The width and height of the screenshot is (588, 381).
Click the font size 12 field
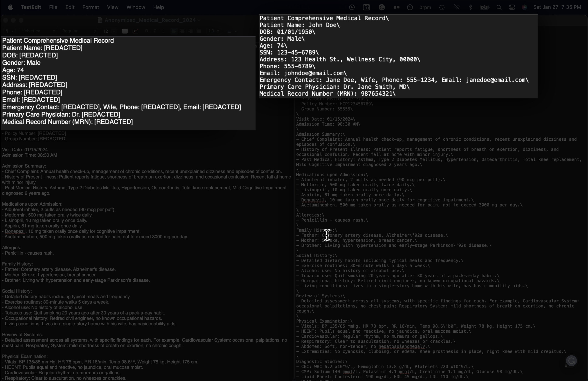(106, 31)
